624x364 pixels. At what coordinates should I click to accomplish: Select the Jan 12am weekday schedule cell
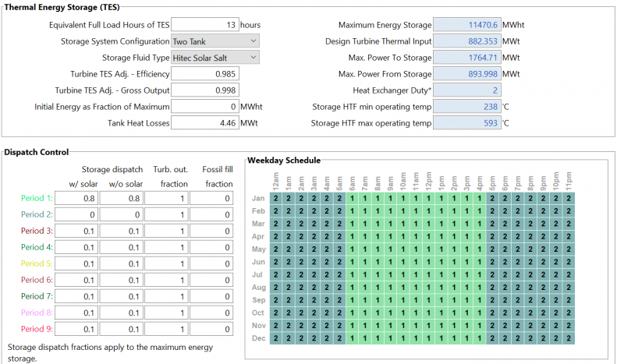275,198
